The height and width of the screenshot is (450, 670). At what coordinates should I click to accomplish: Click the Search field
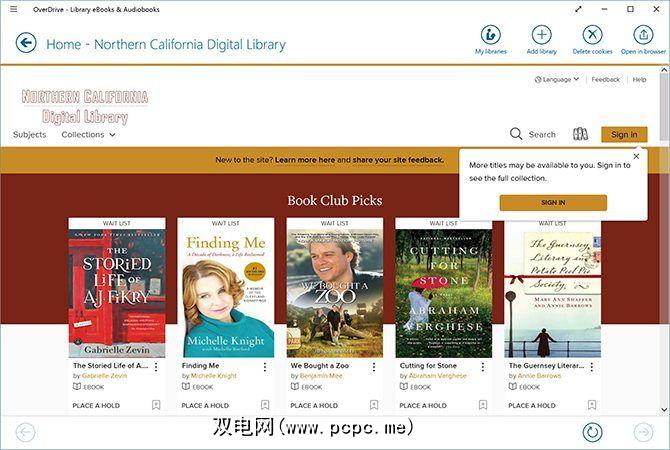point(533,134)
